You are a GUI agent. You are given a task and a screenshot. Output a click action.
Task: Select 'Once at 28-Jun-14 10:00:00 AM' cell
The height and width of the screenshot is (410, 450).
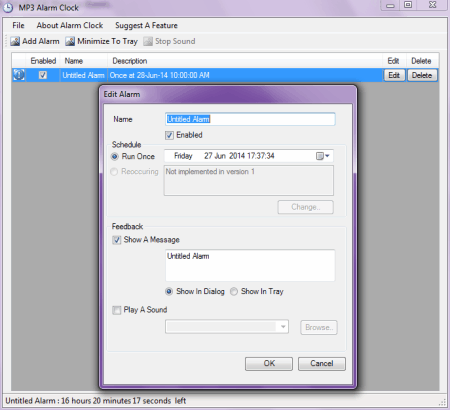tap(245, 75)
